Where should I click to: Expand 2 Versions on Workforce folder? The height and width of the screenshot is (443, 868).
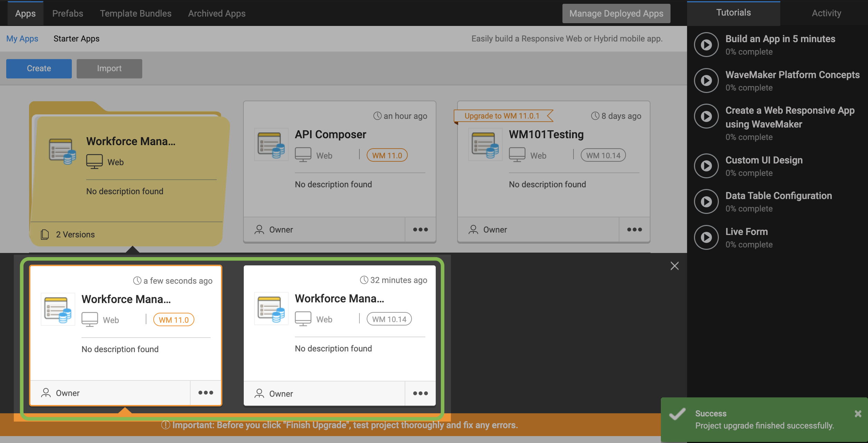click(x=75, y=235)
